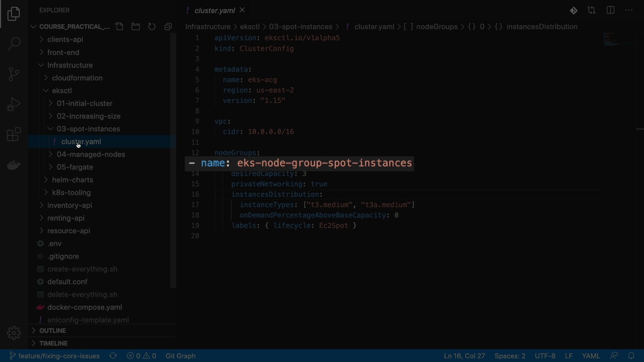Open the Docker view in activity bar

coord(14,165)
